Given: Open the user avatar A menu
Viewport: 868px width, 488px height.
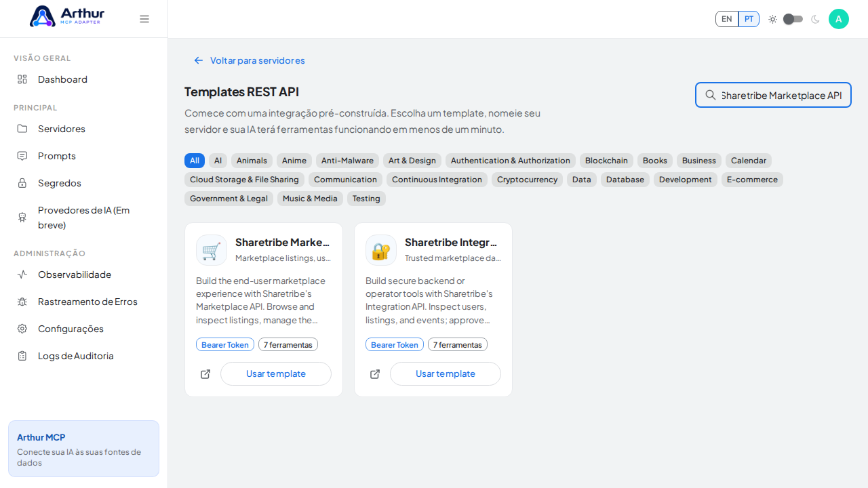Looking at the screenshot, I should 839,19.
